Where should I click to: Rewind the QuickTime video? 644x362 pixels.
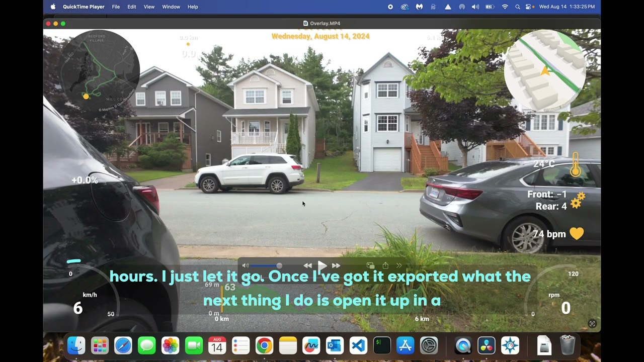[x=307, y=265]
